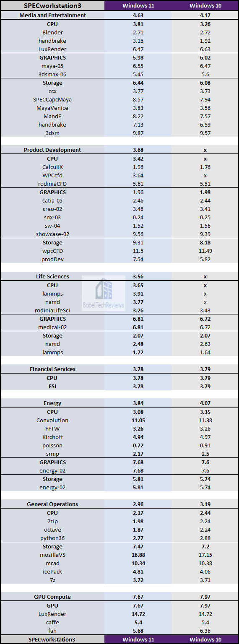
Task: Click the Convolution row label
Action: [x=52, y=420]
